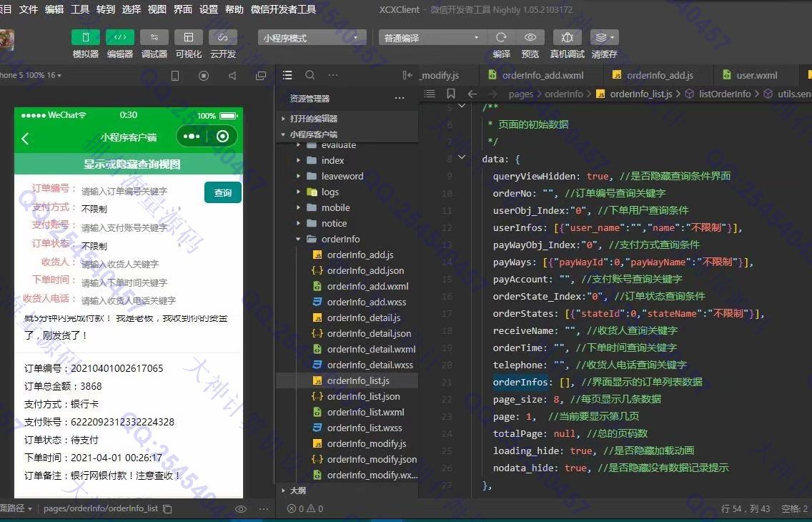This screenshot has height=522, width=812.
Task: Click the explorer list view icon
Action: point(287,75)
